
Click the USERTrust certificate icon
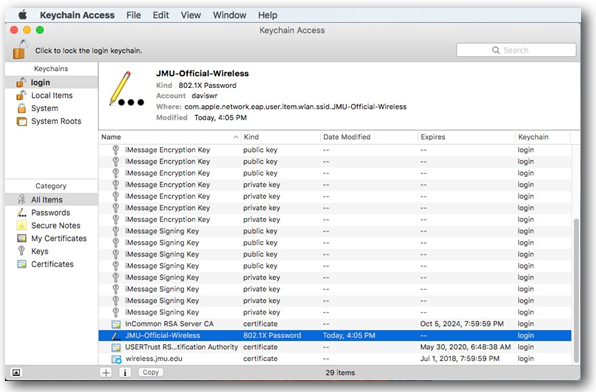116,348
